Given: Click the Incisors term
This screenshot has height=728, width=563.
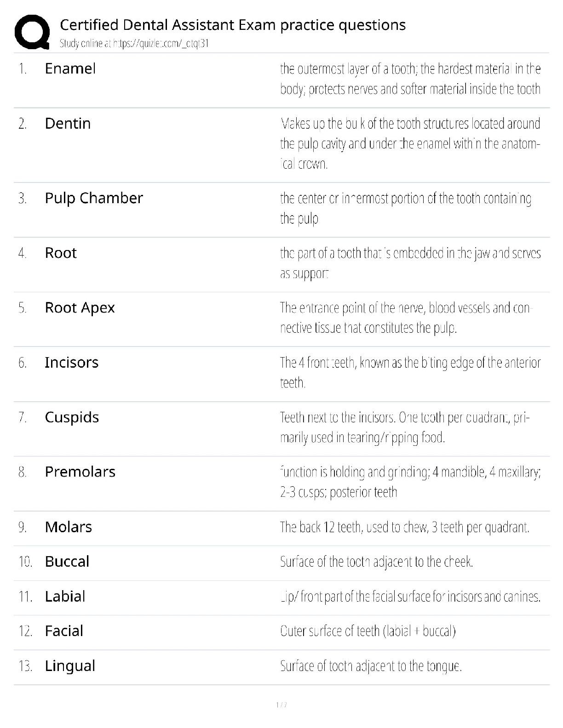Looking at the screenshot, I should pos(71,363).
